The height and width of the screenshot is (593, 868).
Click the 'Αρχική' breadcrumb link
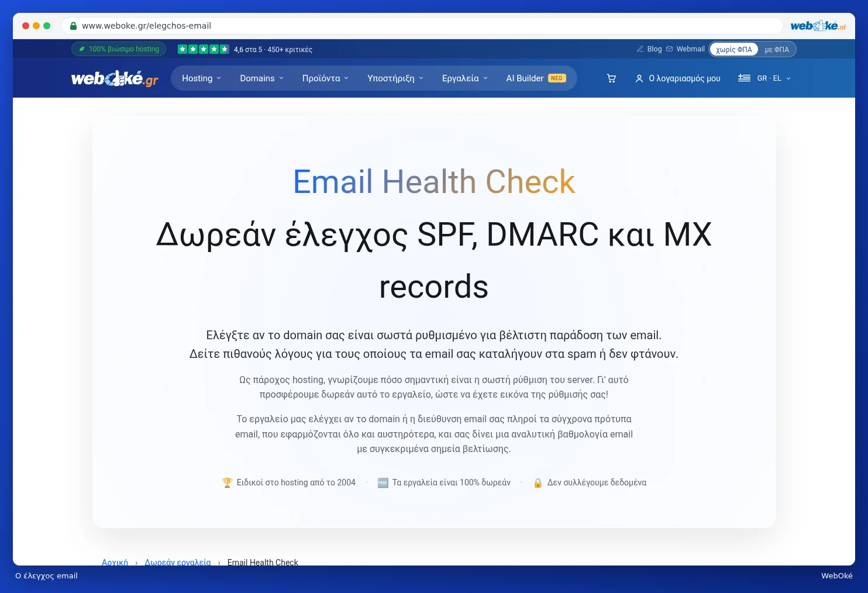point(115,562)
